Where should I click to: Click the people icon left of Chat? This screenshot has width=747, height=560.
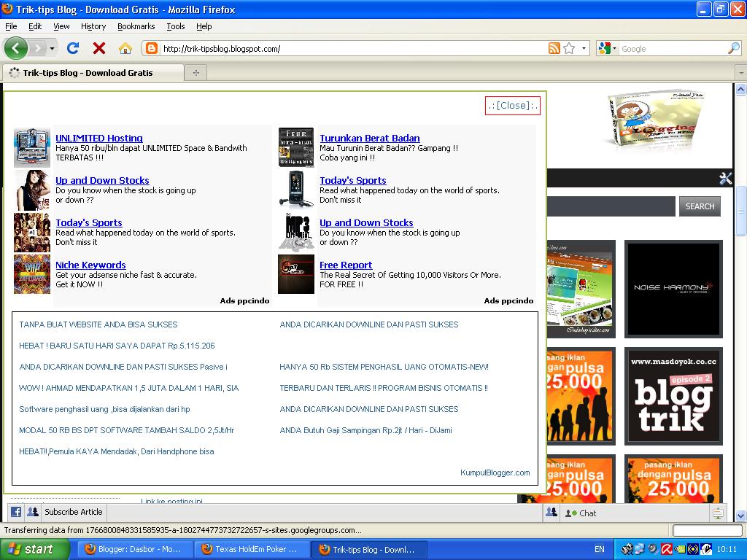pyautogui.click(x=551, y=513)
